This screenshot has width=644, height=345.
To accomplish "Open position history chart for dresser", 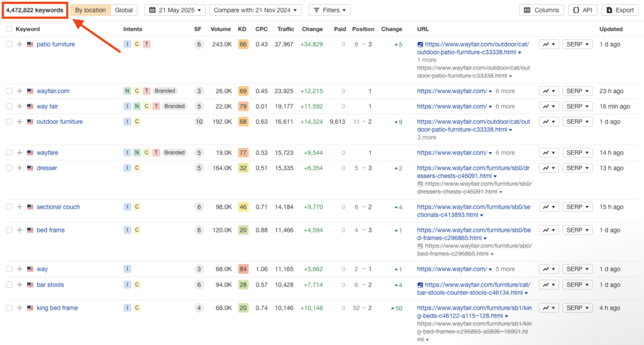I will pos(548,168).
